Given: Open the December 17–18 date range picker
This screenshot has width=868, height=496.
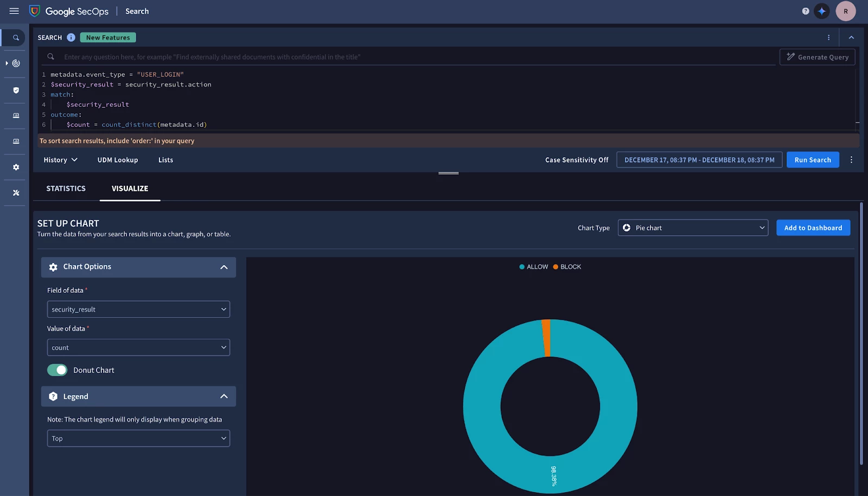Looking at the screenshot, I should [x=699, y=160].
